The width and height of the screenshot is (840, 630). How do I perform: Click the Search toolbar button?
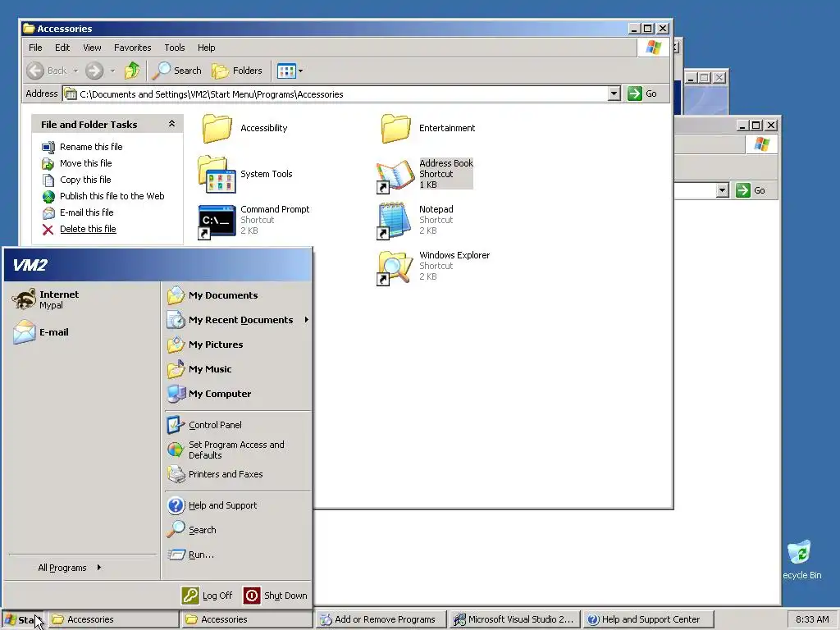tap(177, 71)
